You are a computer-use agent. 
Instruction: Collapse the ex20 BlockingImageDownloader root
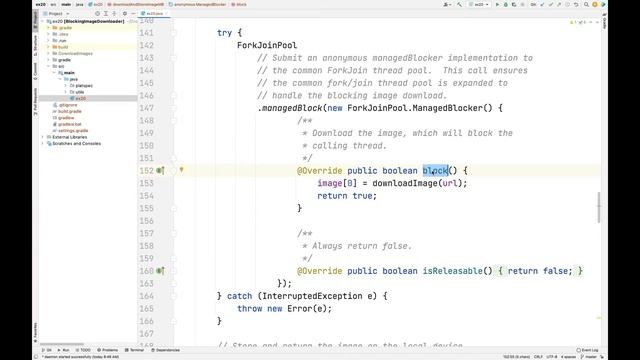click(x=43, y=21)
